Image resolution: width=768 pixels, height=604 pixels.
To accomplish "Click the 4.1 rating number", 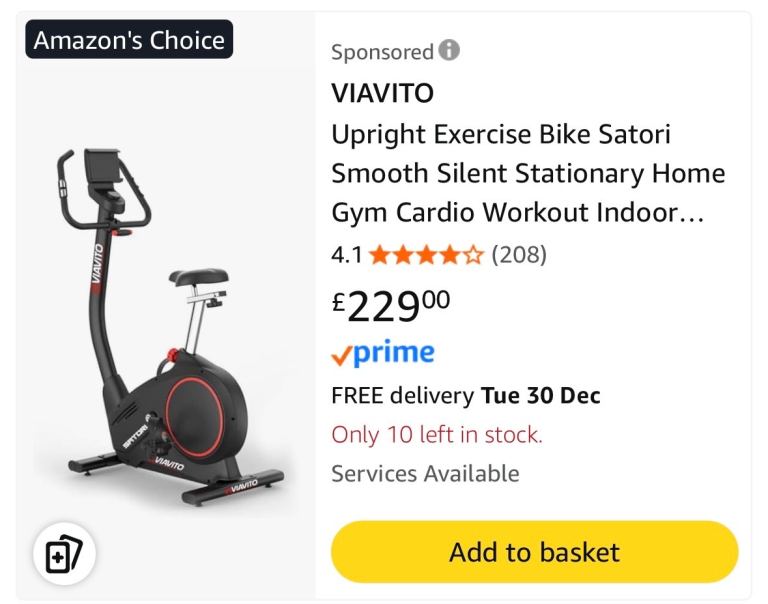I will point(347,255).
